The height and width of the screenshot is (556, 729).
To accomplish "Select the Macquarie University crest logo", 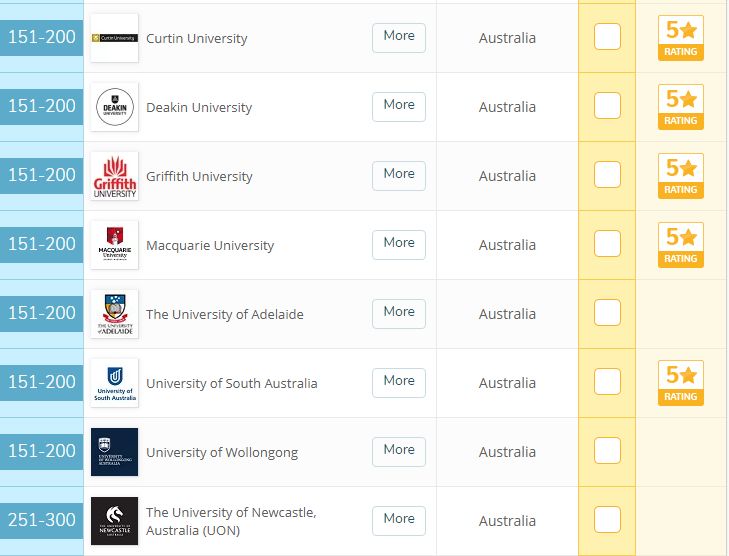I will click(114, 245).
